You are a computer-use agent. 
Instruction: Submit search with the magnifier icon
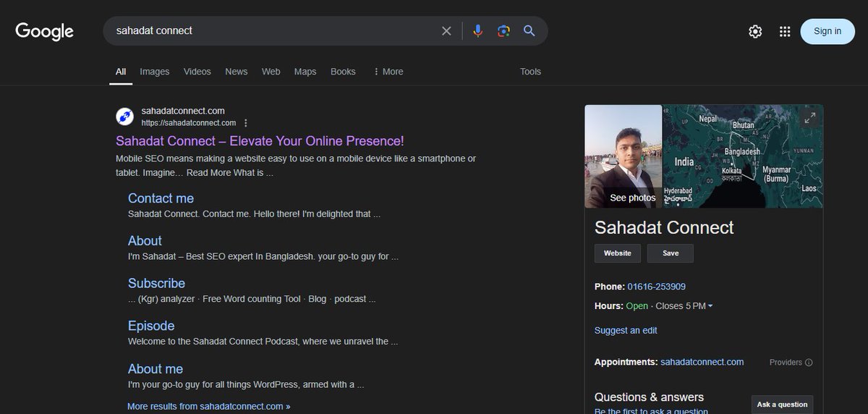pyautogui.click(x=529, y=31)
